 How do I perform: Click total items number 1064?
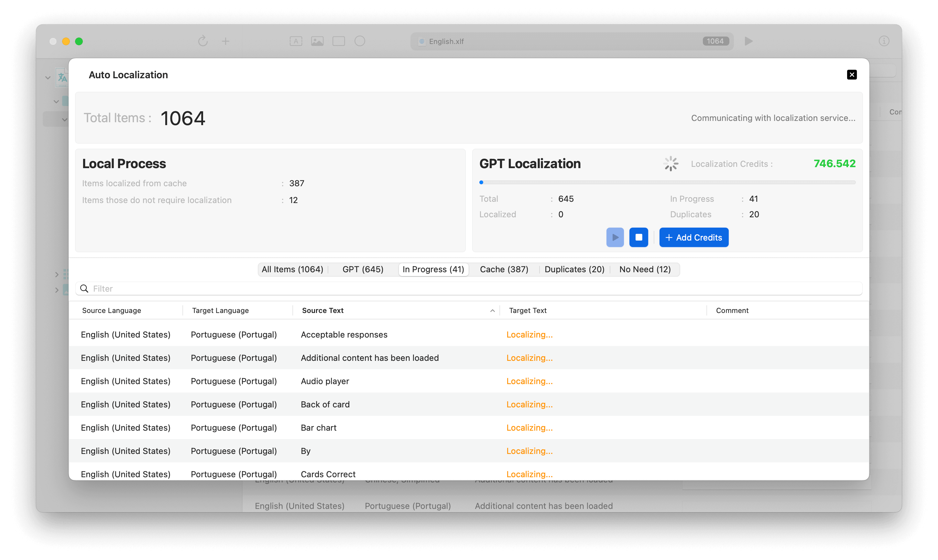coord(183,118)
